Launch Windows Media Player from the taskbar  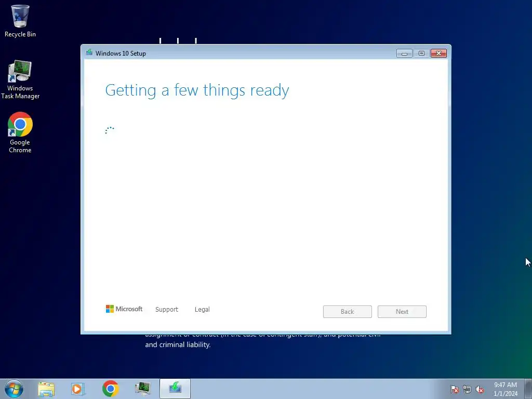tap(78, 389)
